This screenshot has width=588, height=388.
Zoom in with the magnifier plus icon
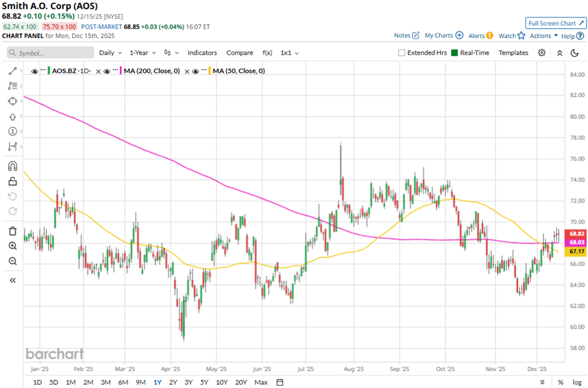pos(13,246)
